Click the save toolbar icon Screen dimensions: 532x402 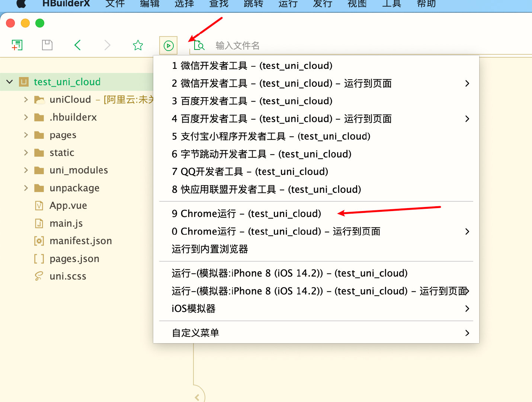47,45
